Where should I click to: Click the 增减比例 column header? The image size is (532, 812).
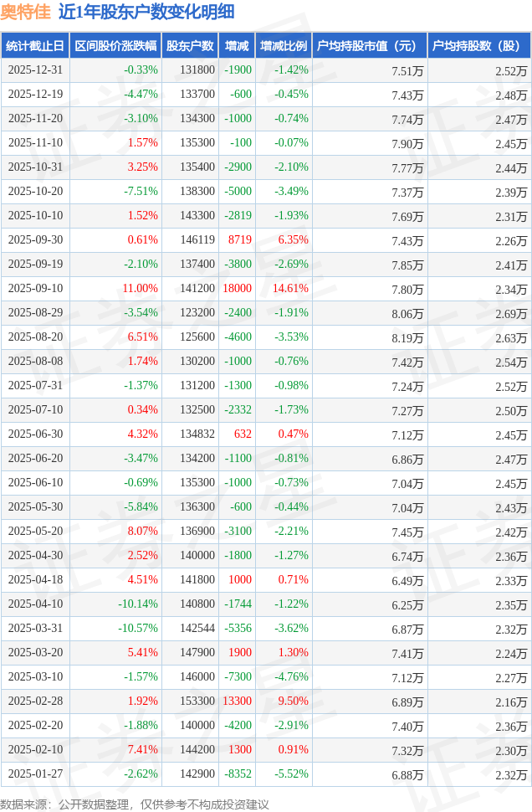click(x=283, y=46)
